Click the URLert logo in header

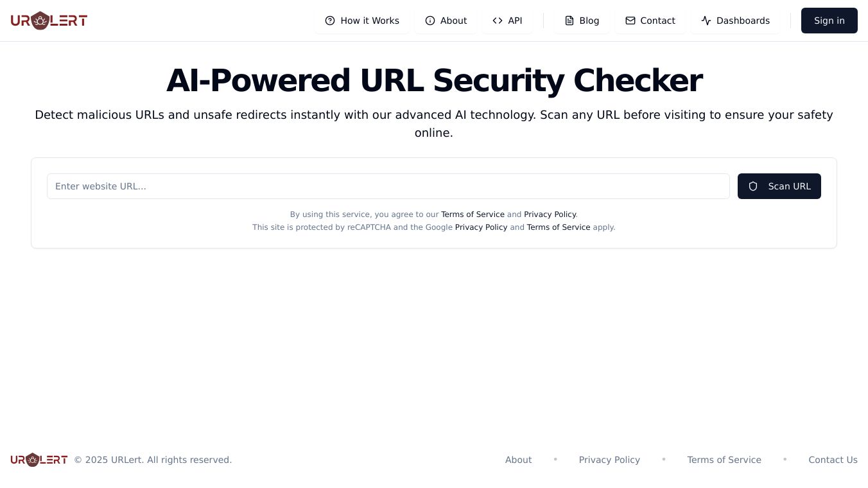[49, 21]
